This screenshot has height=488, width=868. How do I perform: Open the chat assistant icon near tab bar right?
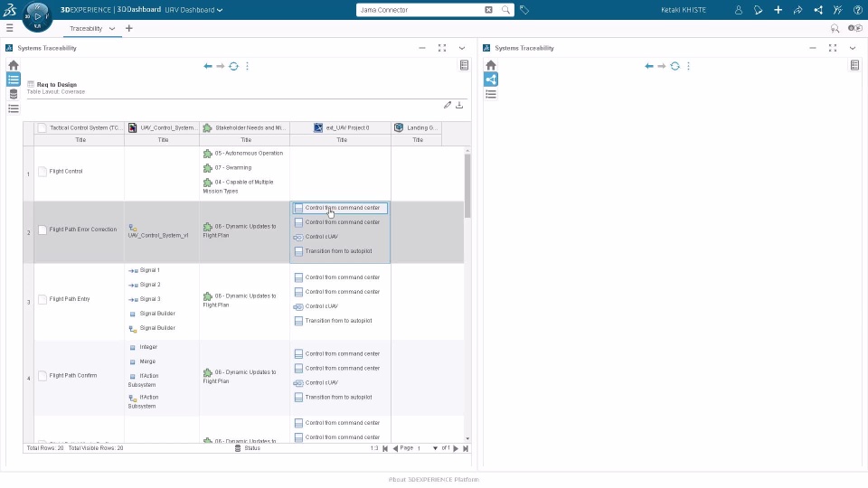click(x=835, y=28)
